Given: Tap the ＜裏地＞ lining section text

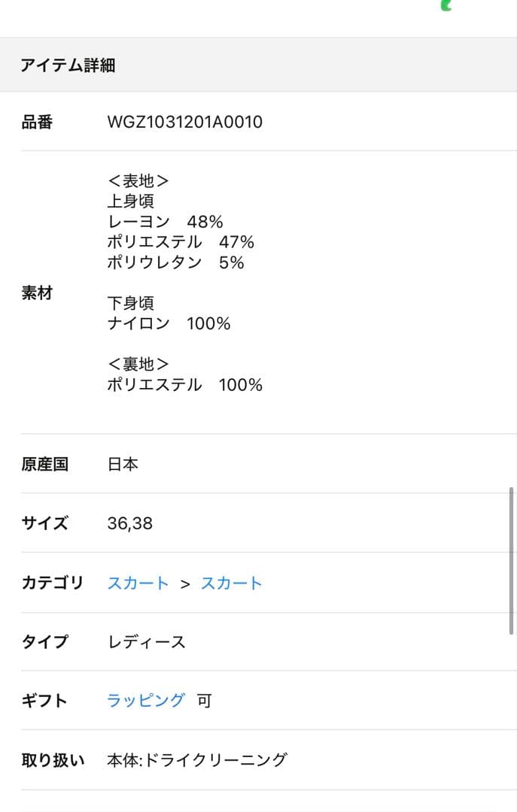Looking at the screenshot, I should pos(141,364).
